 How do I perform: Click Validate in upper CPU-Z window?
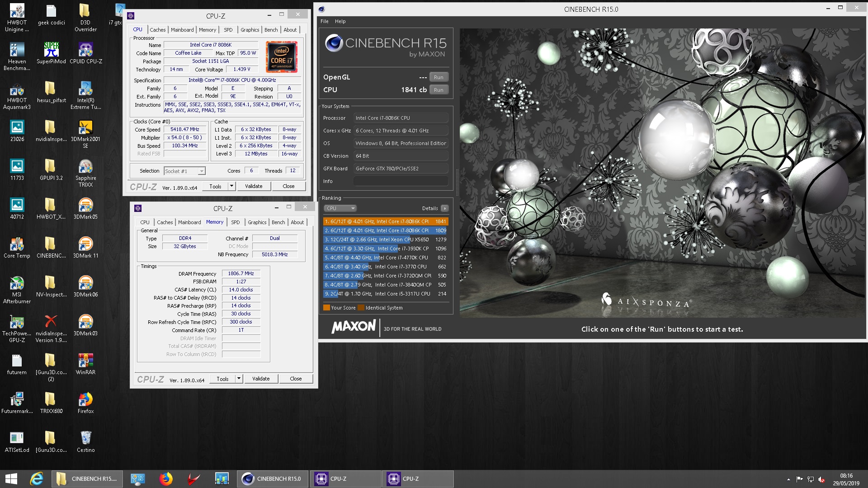pyautogui.click(x=254, y=186)
